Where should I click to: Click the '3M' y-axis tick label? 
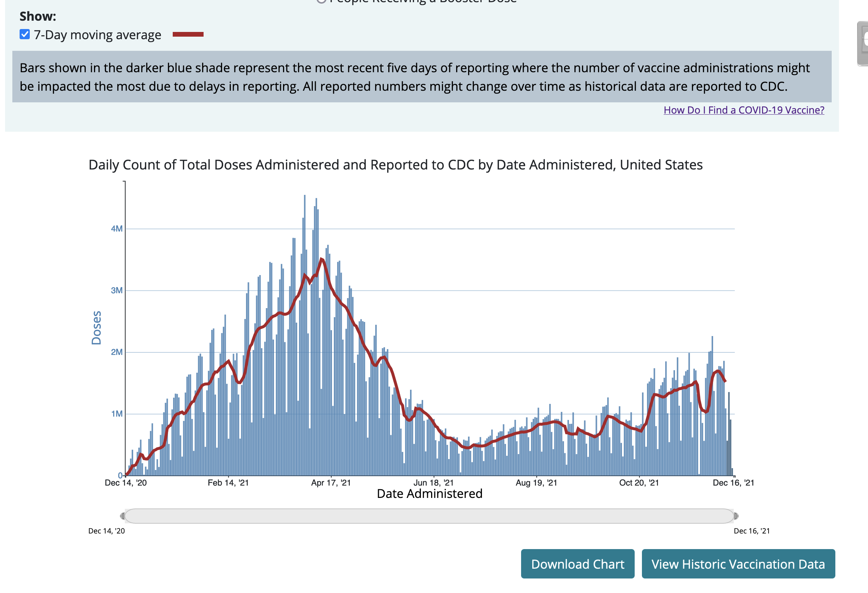116,290
